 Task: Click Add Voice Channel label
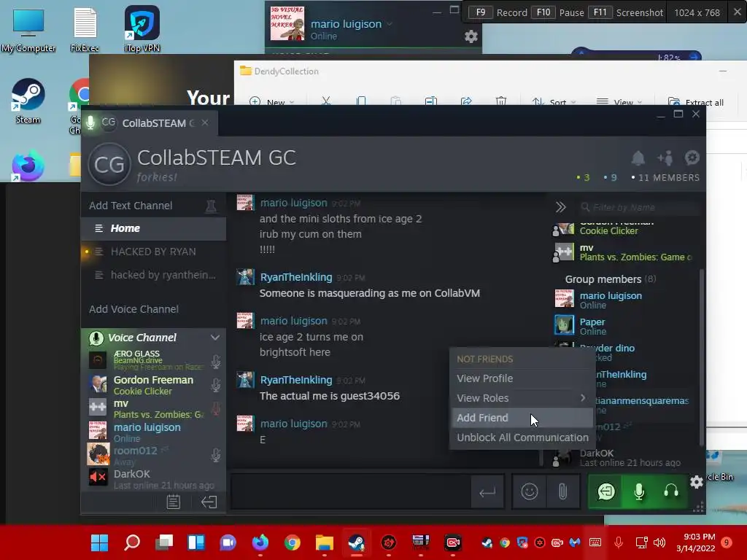134,309
